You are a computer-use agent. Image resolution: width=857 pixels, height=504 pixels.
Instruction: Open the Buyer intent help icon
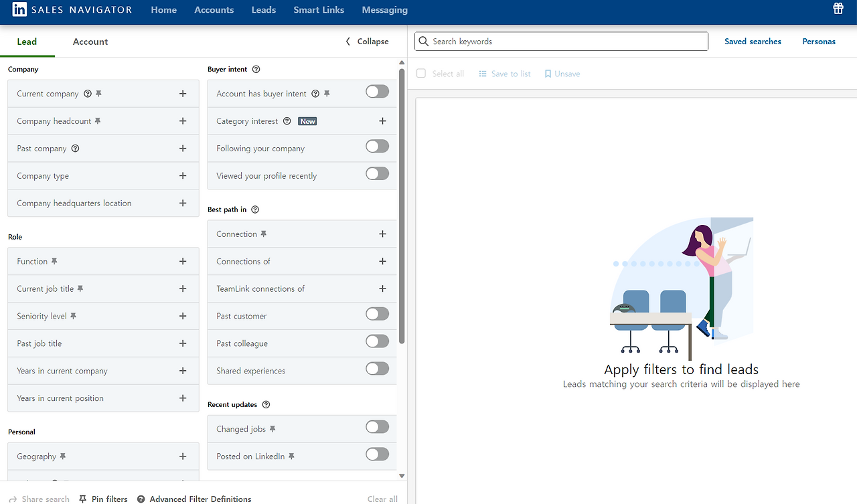256,69
